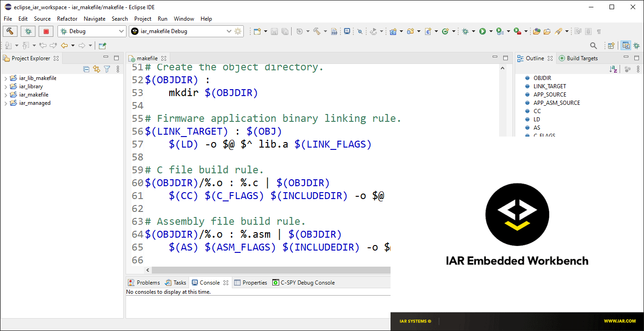Screen dimensions: 644x331
Task: Click the gear icon to edit launch configuration
Action: coord(238,31)
